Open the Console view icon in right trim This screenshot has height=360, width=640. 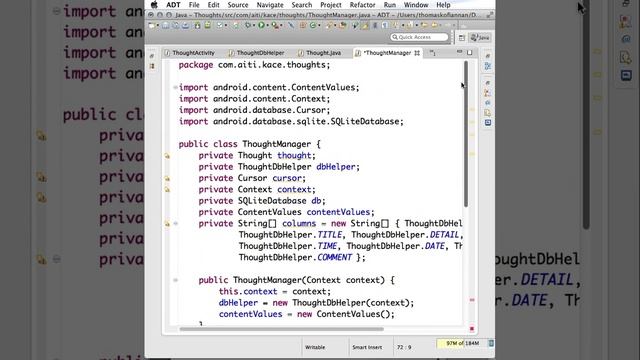coord(488,122)
